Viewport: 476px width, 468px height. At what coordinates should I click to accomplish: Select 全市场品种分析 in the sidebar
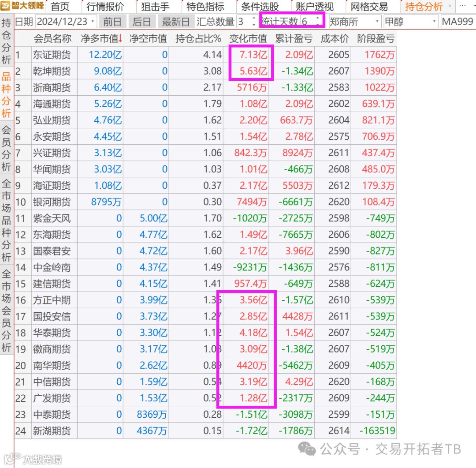[6, 220]
